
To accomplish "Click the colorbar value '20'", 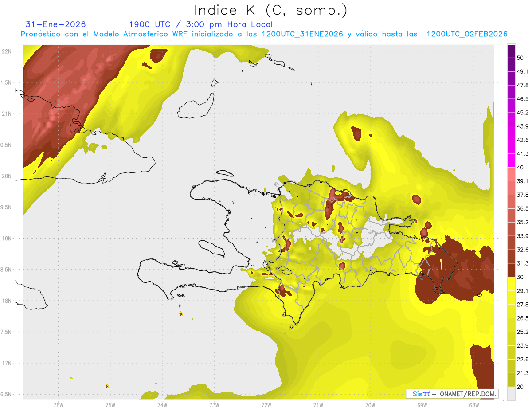I will point(520,387).
